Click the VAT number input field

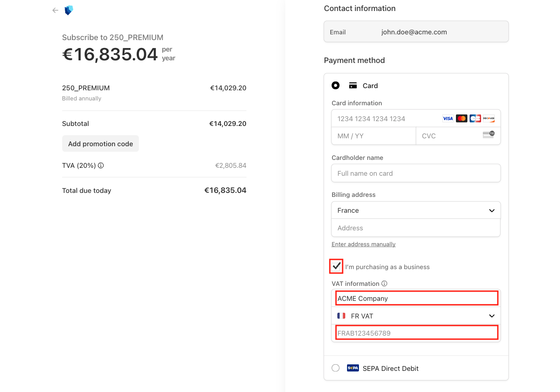pos(416,333)
